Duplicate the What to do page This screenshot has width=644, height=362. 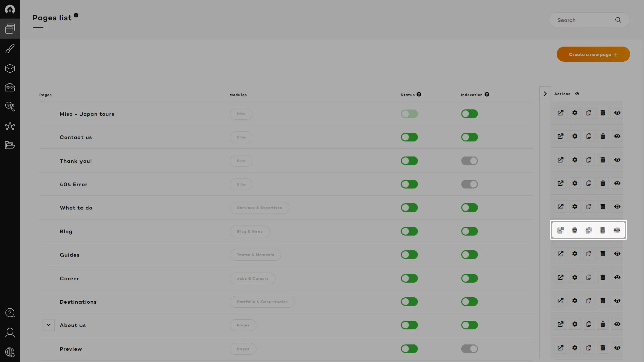tap(589, 207)
